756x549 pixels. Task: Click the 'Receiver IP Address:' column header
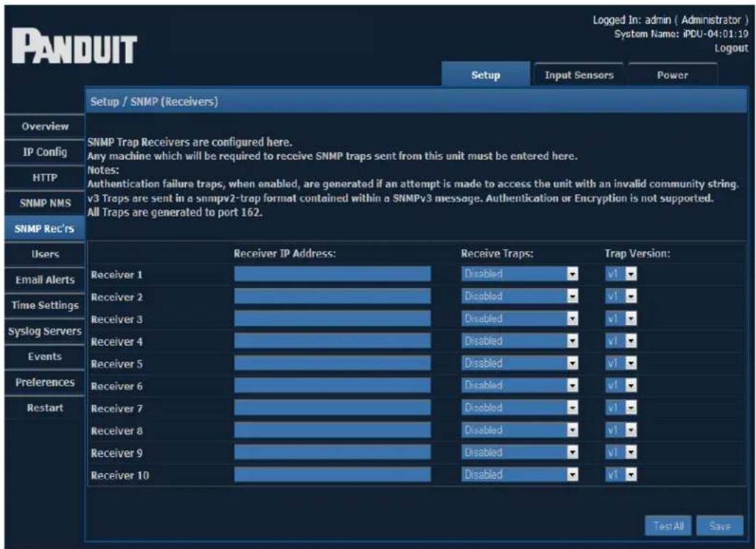click(285, 253)
